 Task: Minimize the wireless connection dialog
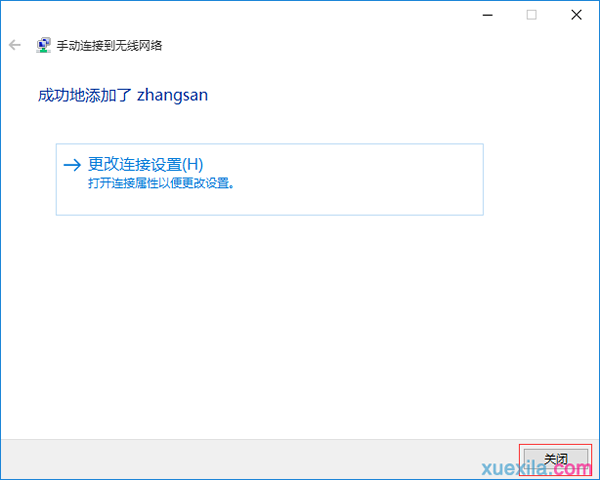(x=488, y=15)
